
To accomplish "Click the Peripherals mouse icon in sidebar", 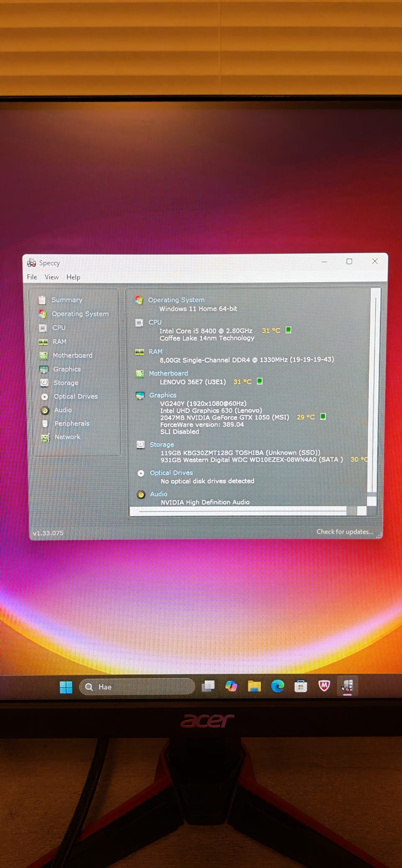I will (45, 424).
